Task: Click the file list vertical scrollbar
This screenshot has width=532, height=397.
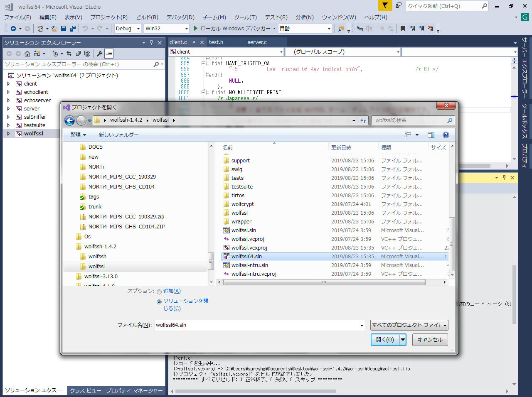Action: (x=452, y=244)
